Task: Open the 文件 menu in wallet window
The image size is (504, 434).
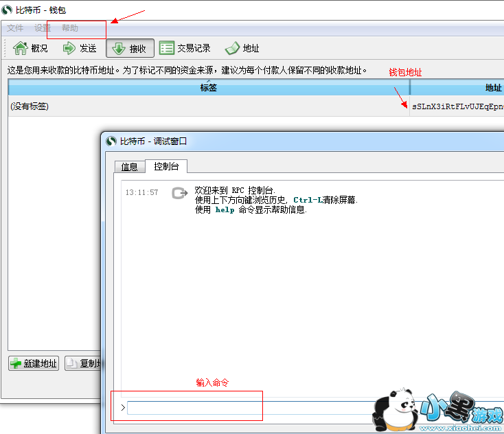Action: tap(15, 28)
